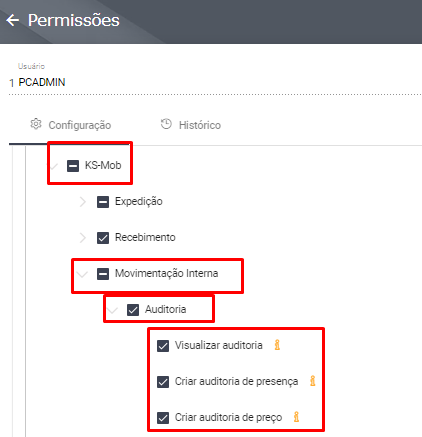This screenshot has width=422, height=437.
Task: Uncheck the Auditoria checkbox
Action: click(x=133, y=310)
